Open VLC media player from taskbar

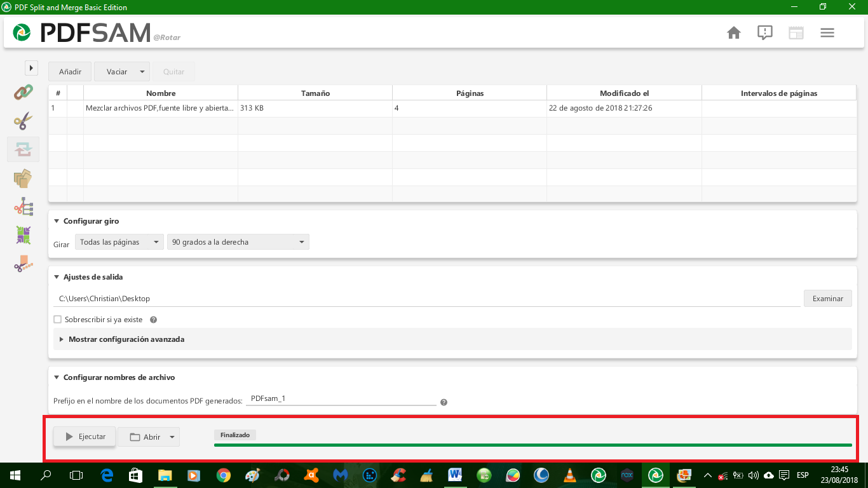(x=571, y=475)
